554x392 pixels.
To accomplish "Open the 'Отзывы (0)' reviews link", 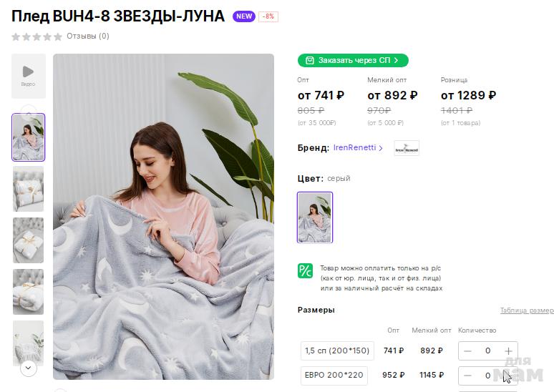I will point(87,36).
